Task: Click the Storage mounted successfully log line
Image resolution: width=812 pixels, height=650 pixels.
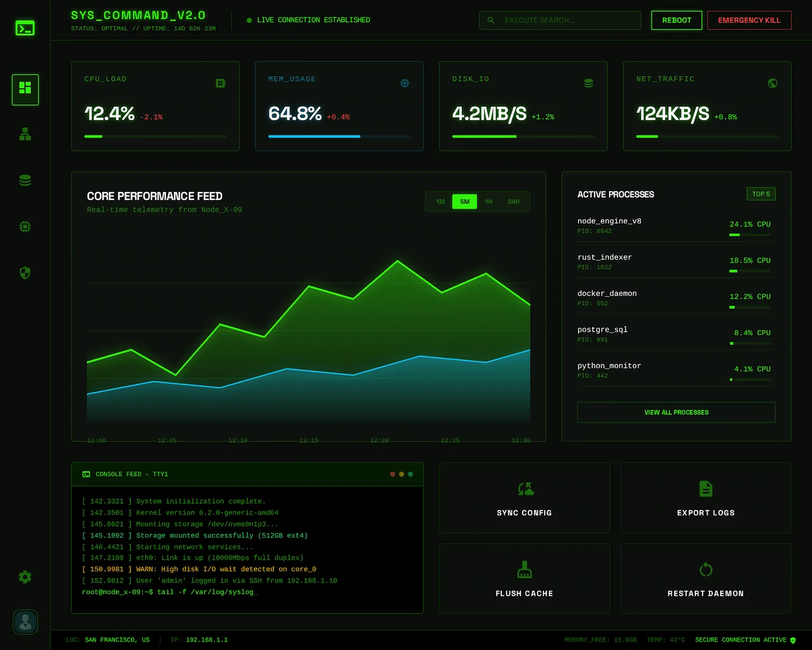Action: tap(195, 535)
